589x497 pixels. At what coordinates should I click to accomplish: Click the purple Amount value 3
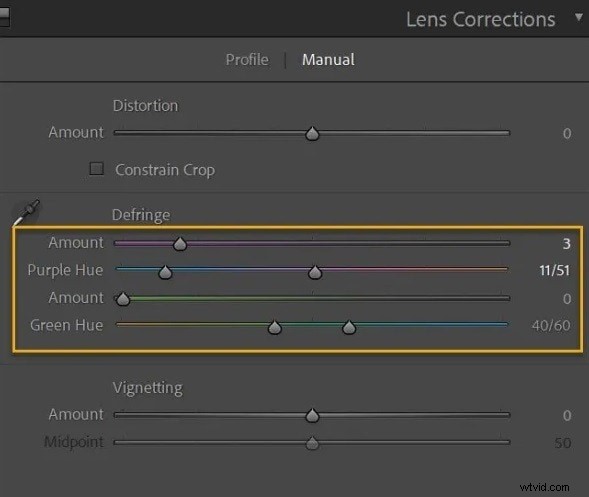566,244
